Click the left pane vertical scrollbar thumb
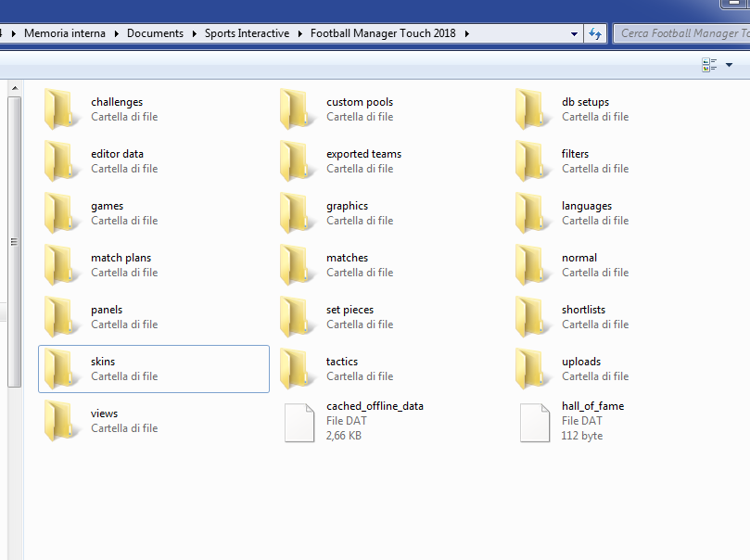750x560 pixels. pos(14,241)
